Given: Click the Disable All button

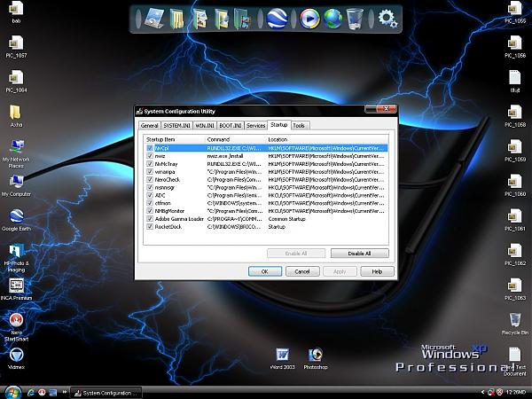Looking at the screenshot, I should (x=360, y=254).
